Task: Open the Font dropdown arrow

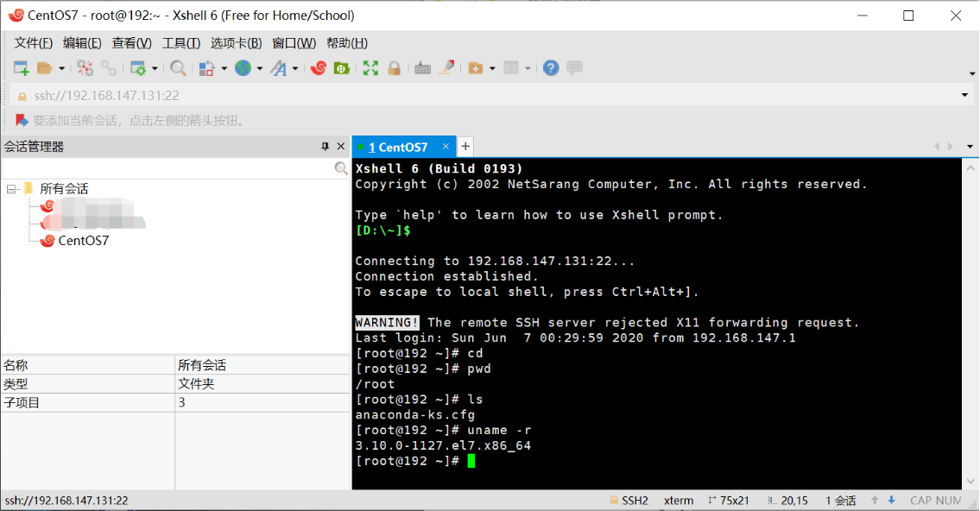Action: [x=295, y=69]
